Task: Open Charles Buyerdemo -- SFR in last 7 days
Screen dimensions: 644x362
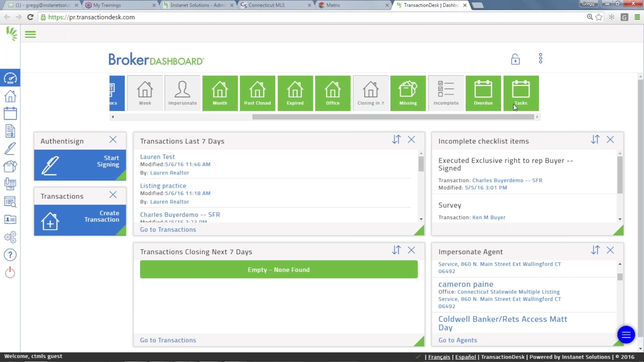Action: pyautogui.click(x=180, y=215)
